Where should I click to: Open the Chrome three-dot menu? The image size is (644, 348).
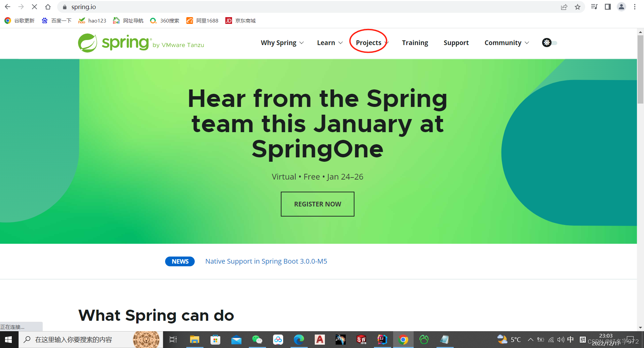pyautogui.click(x=635, y=7)
